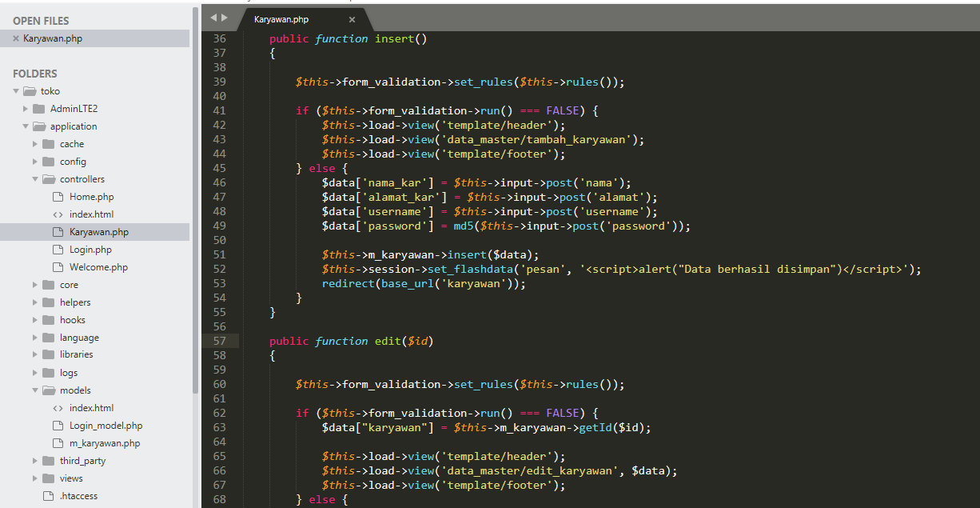Click 'getId' on line 63
Image resolution: width=980 pixels, height=508 pixels.
tap(596, 427)
